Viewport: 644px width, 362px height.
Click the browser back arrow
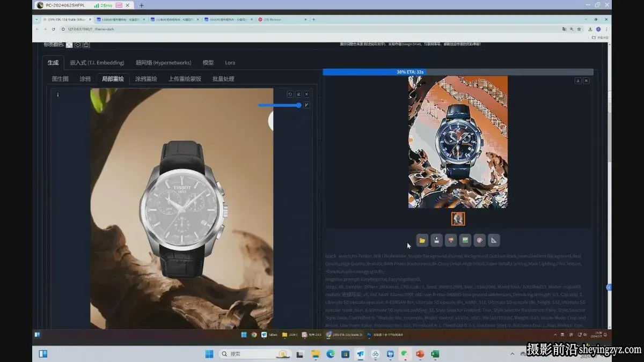tap(37, 29)
